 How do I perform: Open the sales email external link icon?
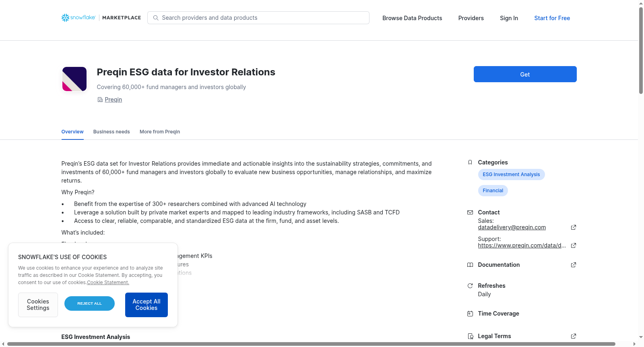pos(574,227)
